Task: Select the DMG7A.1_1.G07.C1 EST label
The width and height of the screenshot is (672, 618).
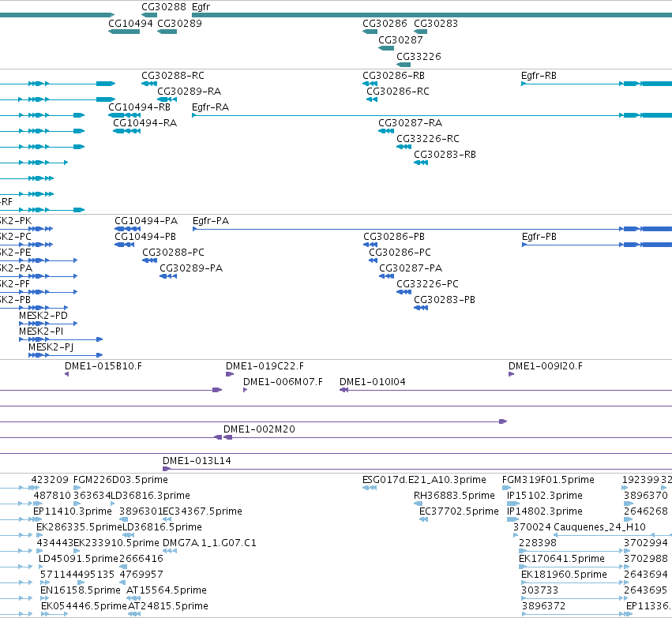Action: [x=209, y=544]
